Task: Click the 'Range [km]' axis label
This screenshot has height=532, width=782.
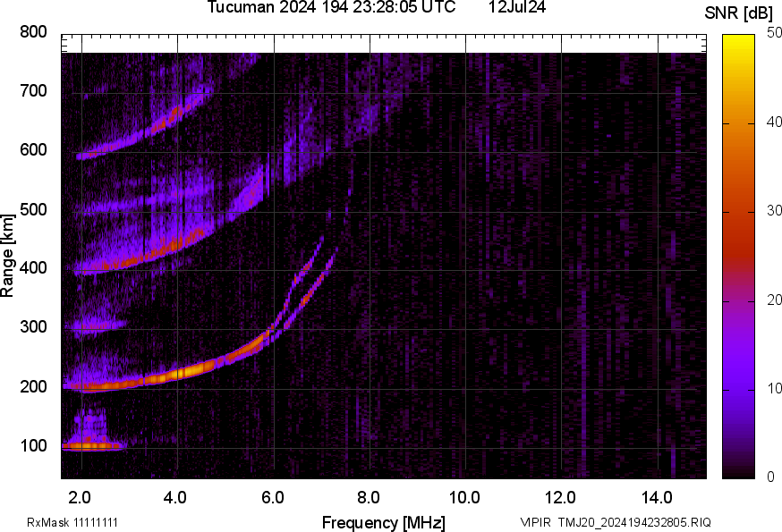Action: pos(7,256)
